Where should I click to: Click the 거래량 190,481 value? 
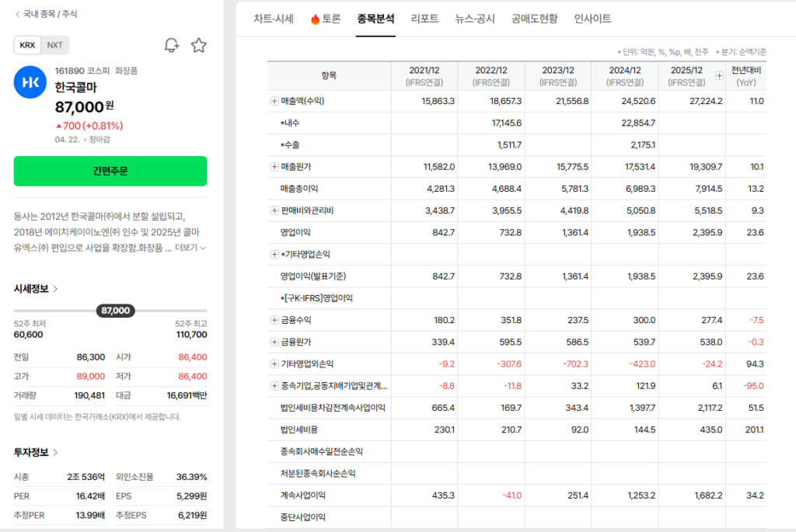[89, 395]
